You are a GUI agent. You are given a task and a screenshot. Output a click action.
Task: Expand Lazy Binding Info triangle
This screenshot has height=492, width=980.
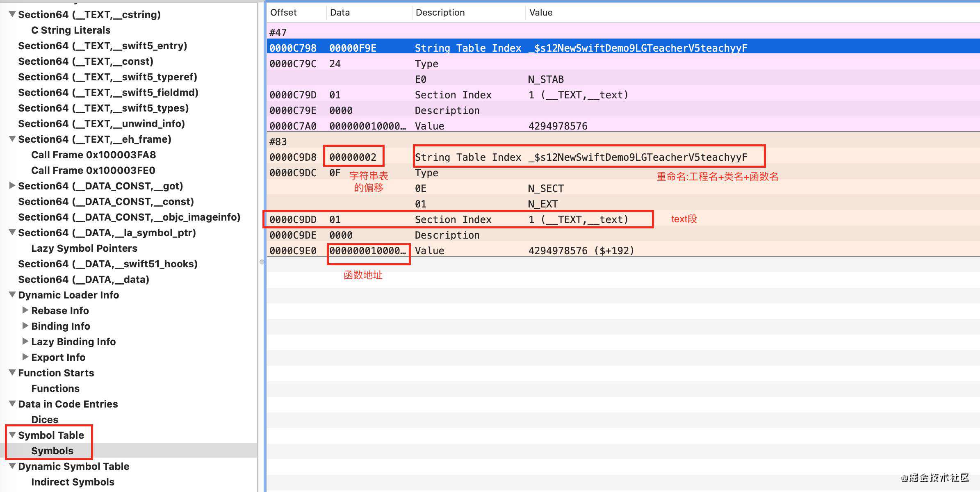pyautogui.click(x=25, y=342)
